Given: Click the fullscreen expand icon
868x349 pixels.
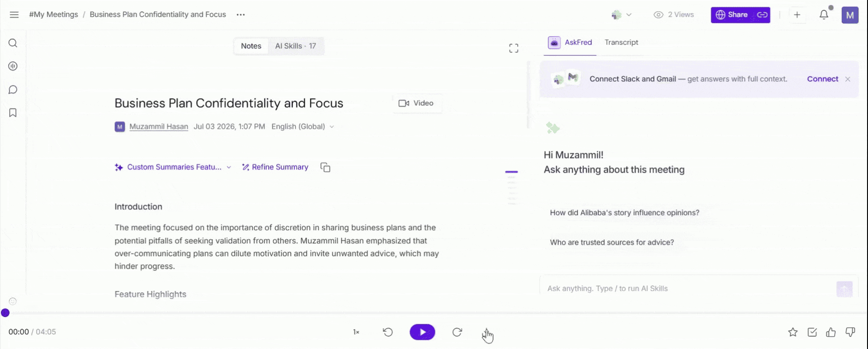Looking at the screenshot, I should [514, 48].
